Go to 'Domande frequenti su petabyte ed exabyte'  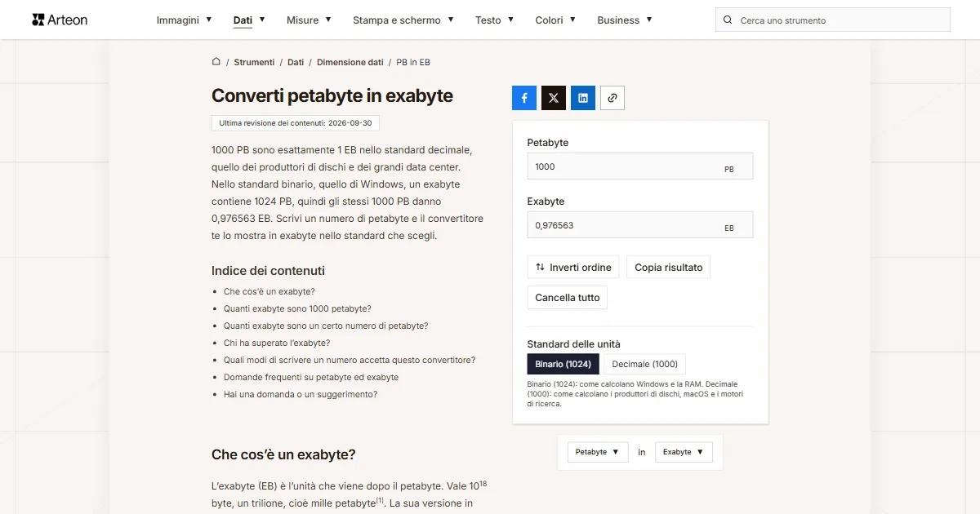(x=311, y=377)
